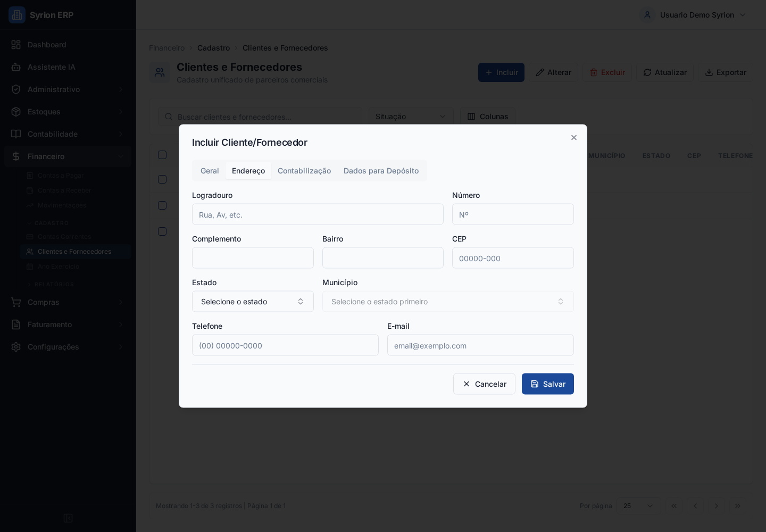Image resolution: width=766 pixels, height=532 pixels.
Task: Expand the Configurações sidebar section
Action: [x=68, y=347]
